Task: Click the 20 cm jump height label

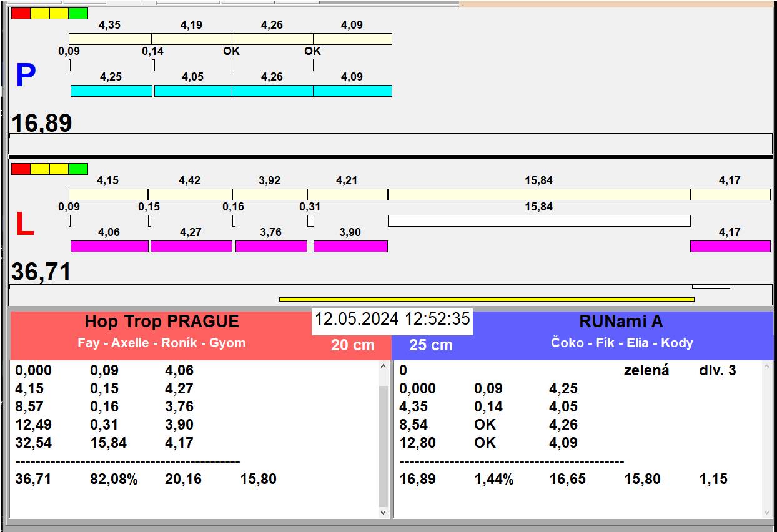Action: click(352, 345)
